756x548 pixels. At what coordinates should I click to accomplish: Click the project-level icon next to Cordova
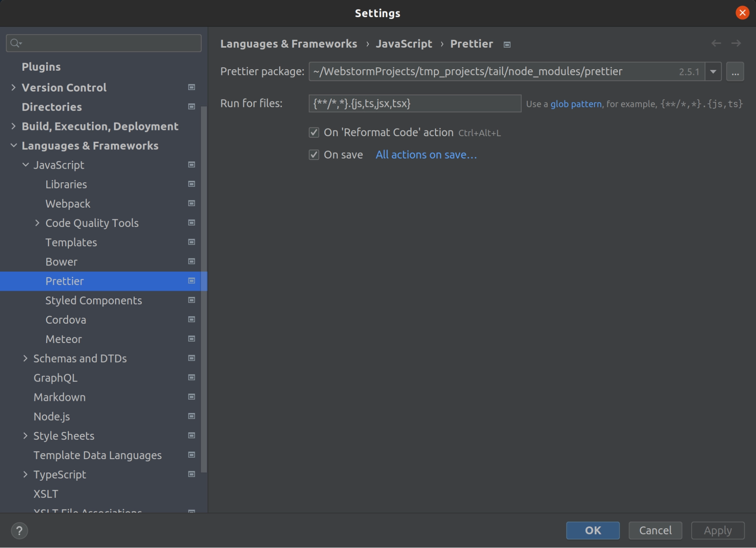pos(192,320)
